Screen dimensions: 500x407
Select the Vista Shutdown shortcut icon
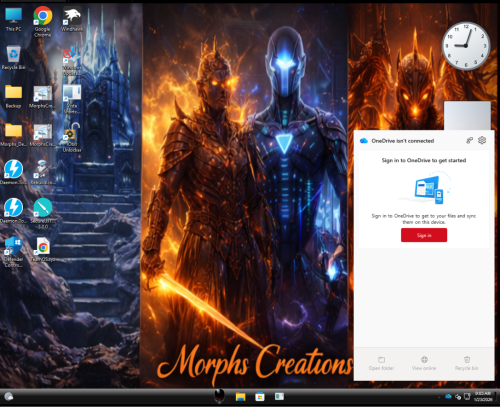(x=72, y=99)
